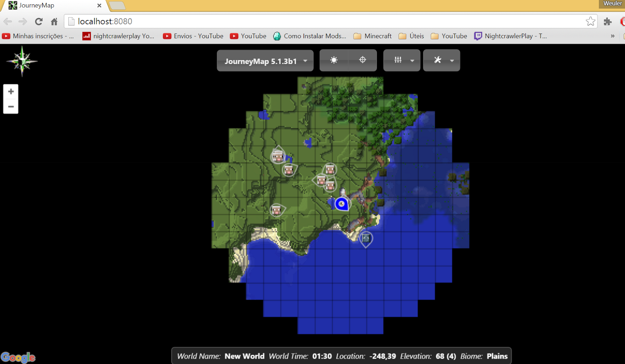Click the Google logo
625x364 pixels.
(x=18, y=357)
